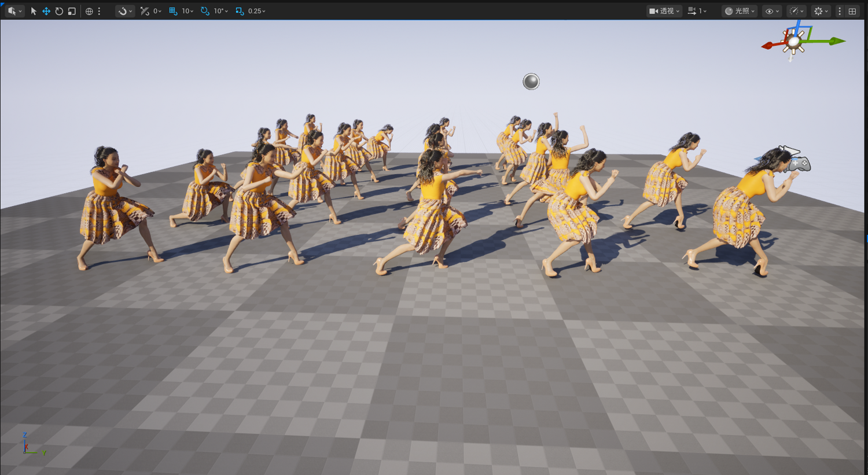Click the viewport layout grid button
Screen dimensions: 868x475
click(852, 11)
